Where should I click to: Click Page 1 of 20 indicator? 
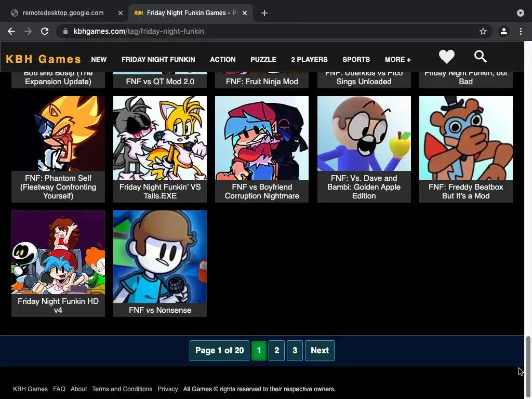pyautogui.click(x=219, y=351)
